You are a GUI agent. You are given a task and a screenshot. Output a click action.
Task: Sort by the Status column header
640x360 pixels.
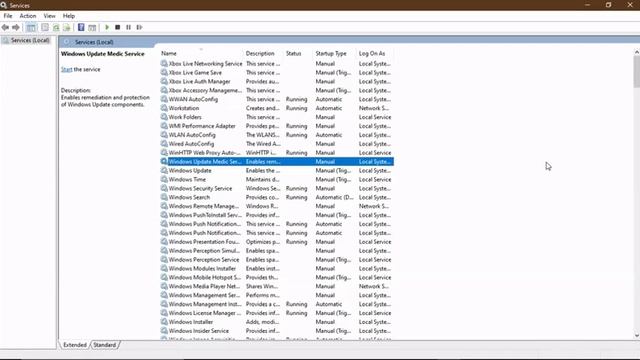pos(293,53)
